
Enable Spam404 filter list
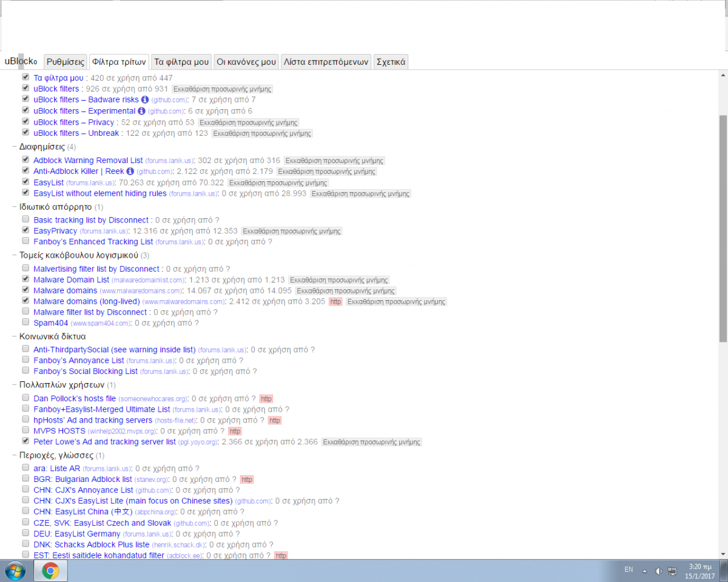(x=25, y=323)
